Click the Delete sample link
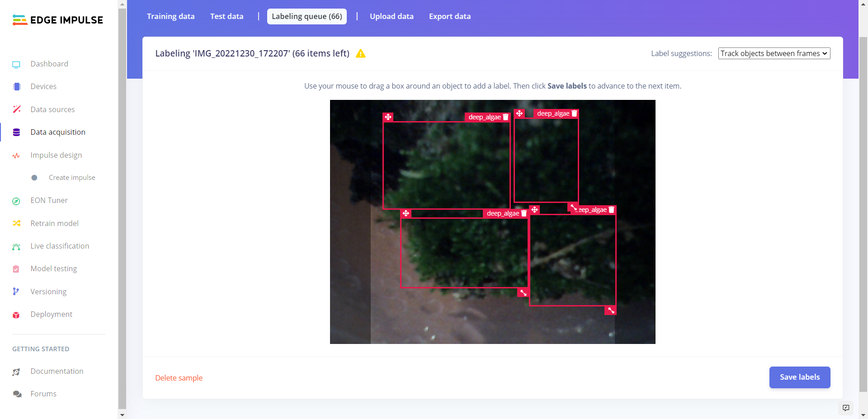The width and height of the screenshot is (868, 419). [x=179, y=378]
